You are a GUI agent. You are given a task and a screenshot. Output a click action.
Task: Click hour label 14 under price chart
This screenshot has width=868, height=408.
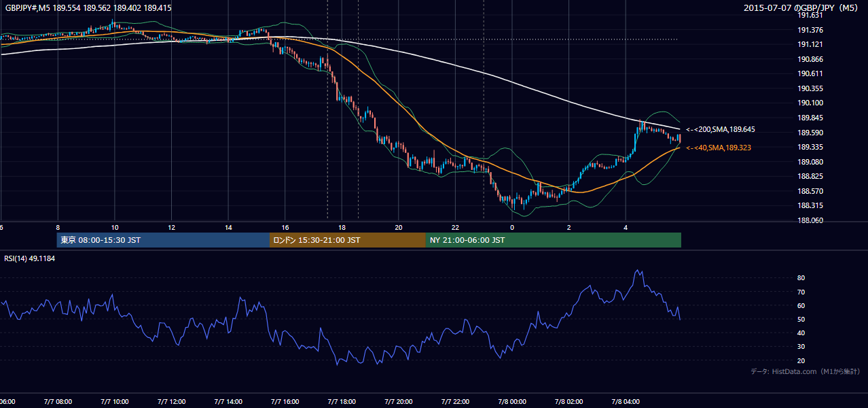click(x=228, y=227)
